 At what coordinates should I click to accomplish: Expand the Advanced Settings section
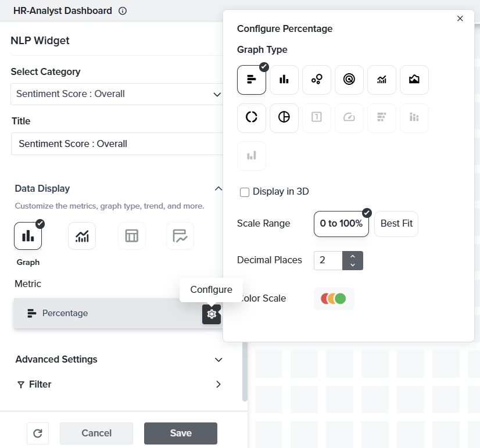click(218, 360)
